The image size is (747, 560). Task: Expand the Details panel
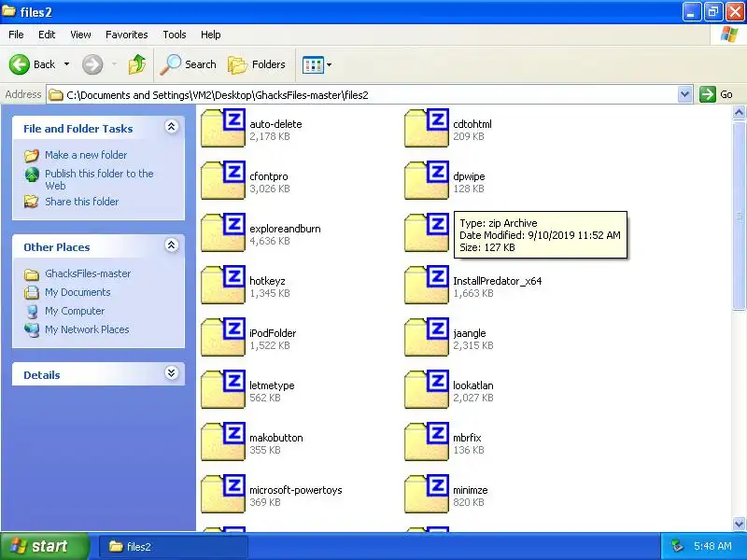coord(172,372)
